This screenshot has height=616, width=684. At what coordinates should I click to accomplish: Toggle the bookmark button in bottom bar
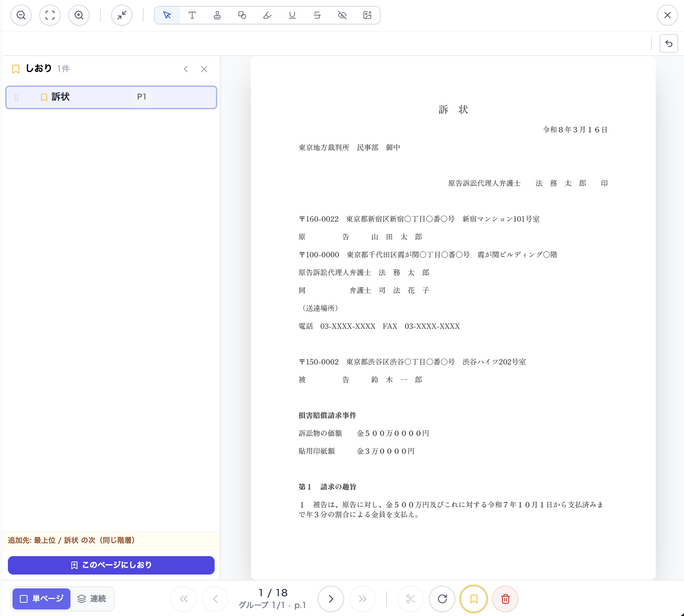pyautogui.click(x=474, y=599)
